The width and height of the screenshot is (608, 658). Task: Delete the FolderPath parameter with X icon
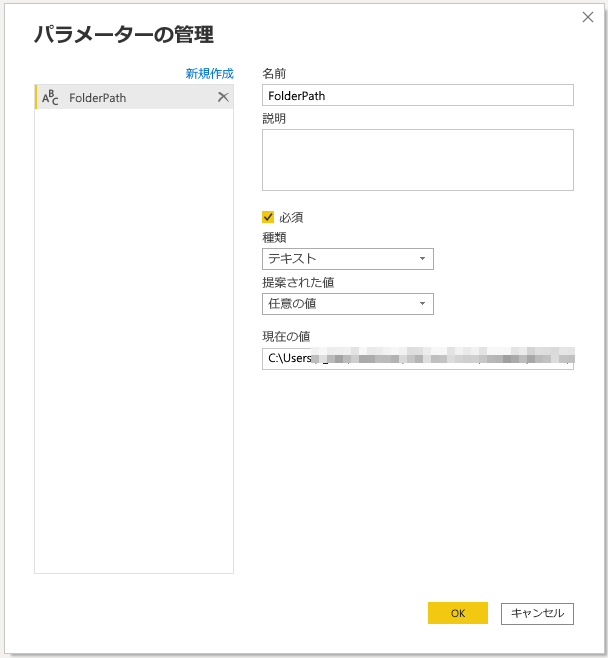(223, 97)
